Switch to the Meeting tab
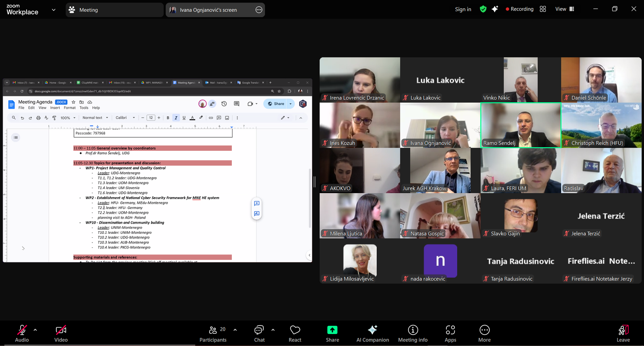Viewport: 644px width, 346px height. click(114, 10)
